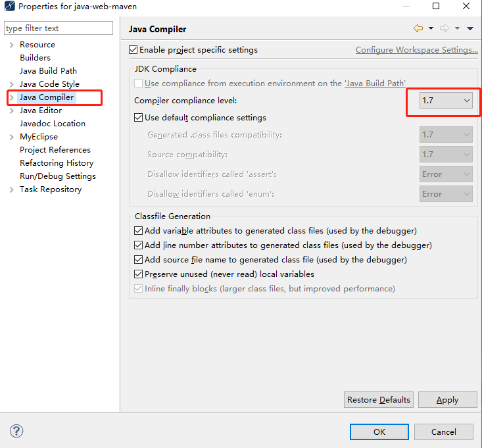Open Compiler compliance level dropdown
The height and width of the screenshot is (448, 482).
446,101
